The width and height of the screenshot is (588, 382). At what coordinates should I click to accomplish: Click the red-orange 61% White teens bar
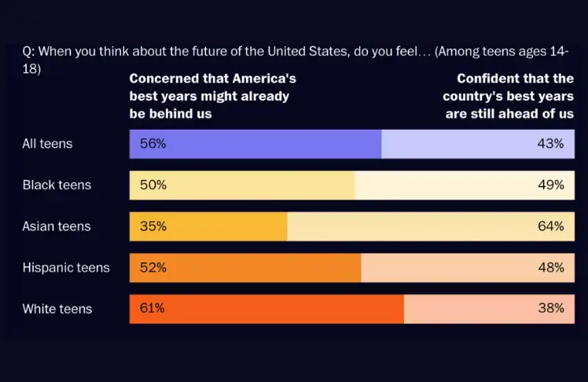[x=266, y=308]
